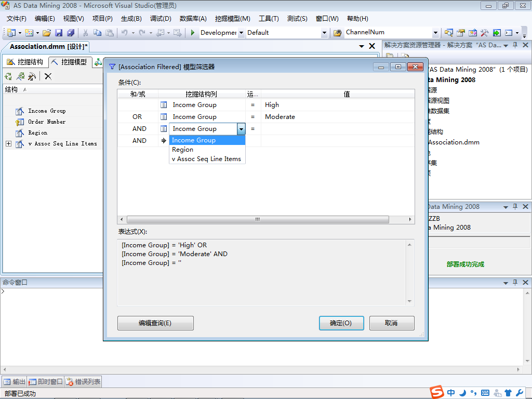Click the Cut scissors icon
This screenshot has width=532, height=399.
[x=86, y=33]
